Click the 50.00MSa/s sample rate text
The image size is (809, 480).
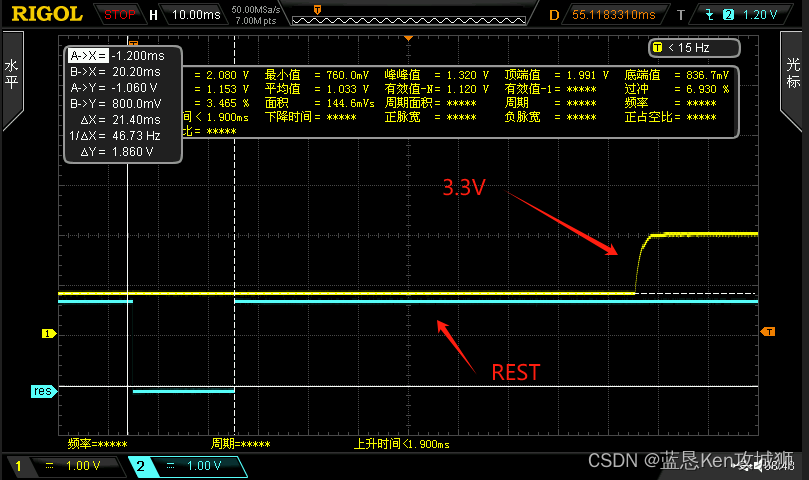[256, 9]
